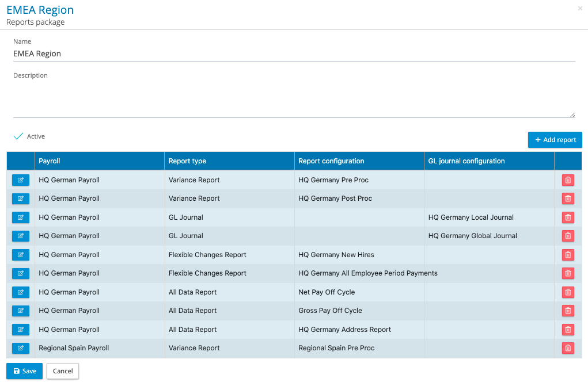
Task: Save the reports package
Action: pos(24,371)
